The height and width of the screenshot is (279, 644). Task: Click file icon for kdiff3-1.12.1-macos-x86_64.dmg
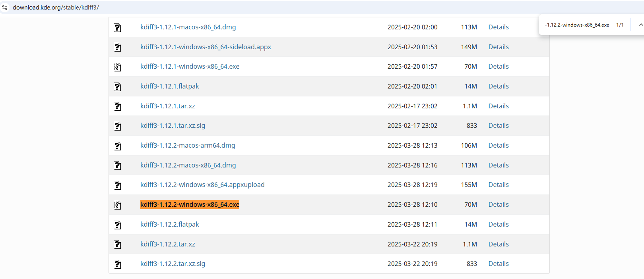tap(117, 28)
